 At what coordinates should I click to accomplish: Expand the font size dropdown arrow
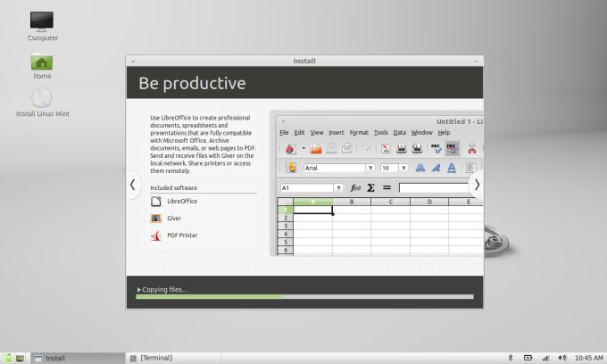[403, 168]
